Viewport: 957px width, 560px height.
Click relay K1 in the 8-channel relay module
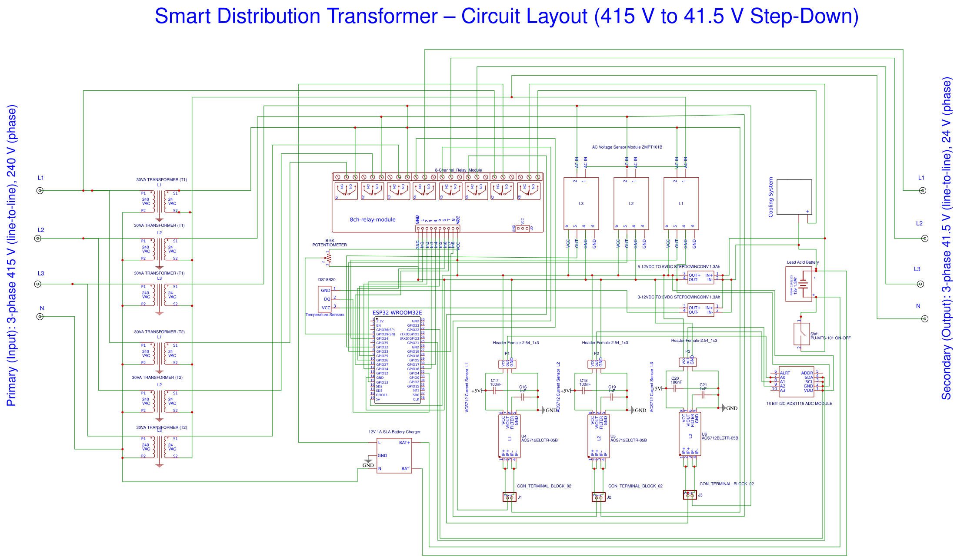point(346,191)
